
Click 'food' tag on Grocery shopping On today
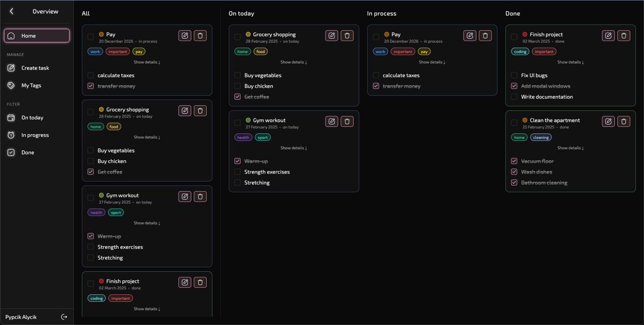click(x=261, y=51)
